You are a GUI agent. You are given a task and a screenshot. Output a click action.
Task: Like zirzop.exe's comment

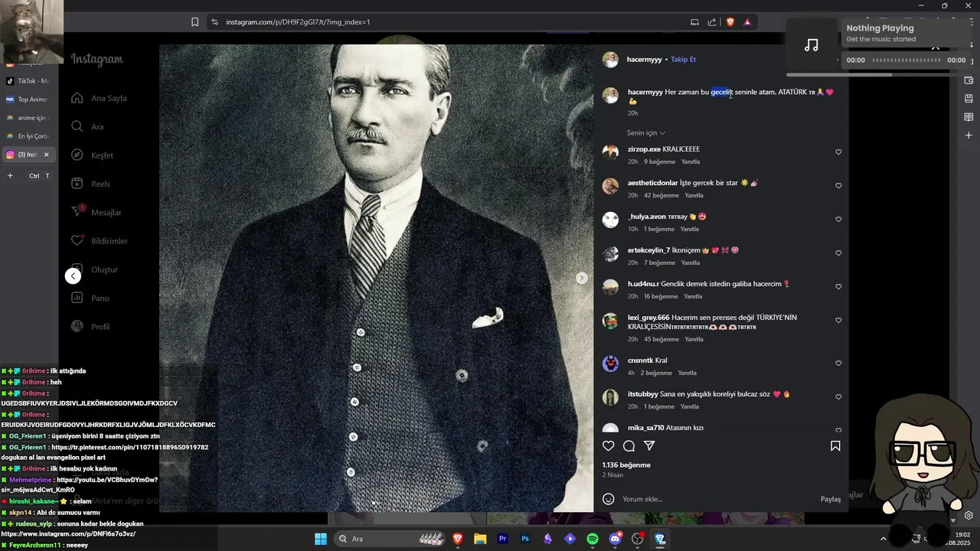coord(838,152)
